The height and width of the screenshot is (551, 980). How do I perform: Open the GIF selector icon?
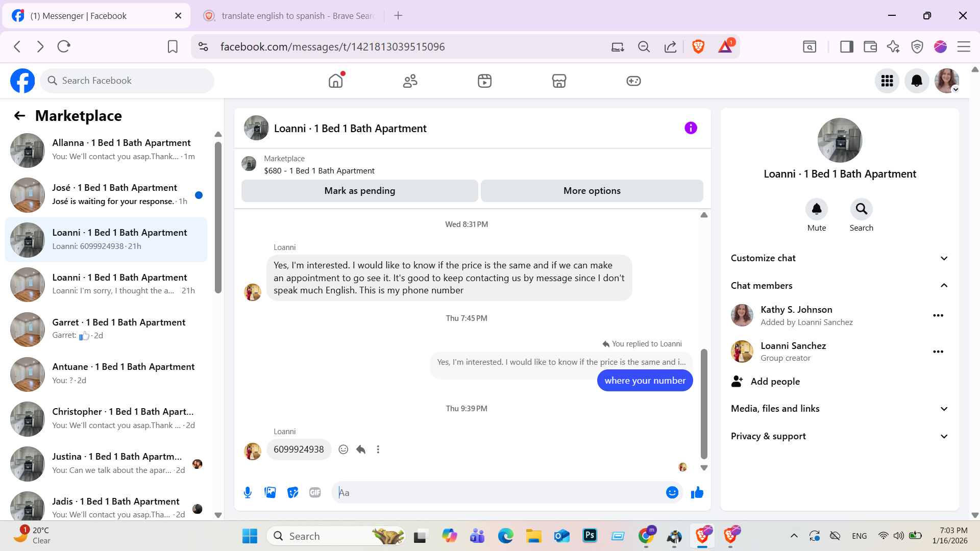(315, 492)
